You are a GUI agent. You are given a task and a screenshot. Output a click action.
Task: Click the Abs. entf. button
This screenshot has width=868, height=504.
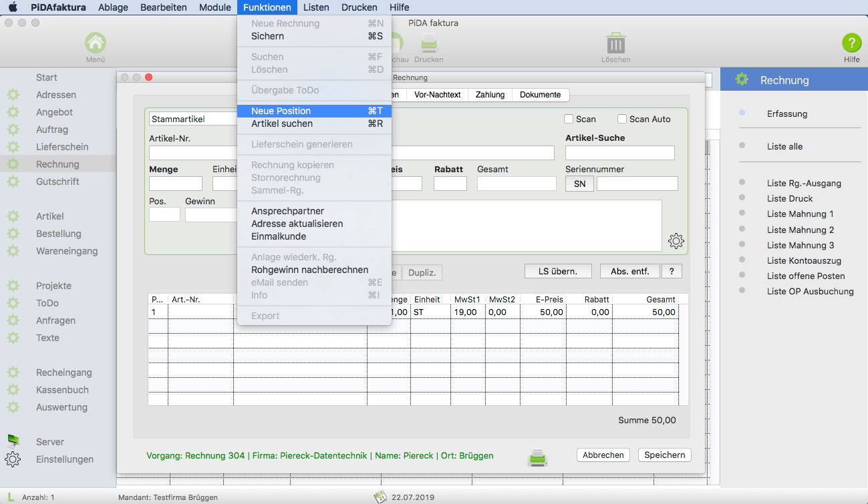629,271
